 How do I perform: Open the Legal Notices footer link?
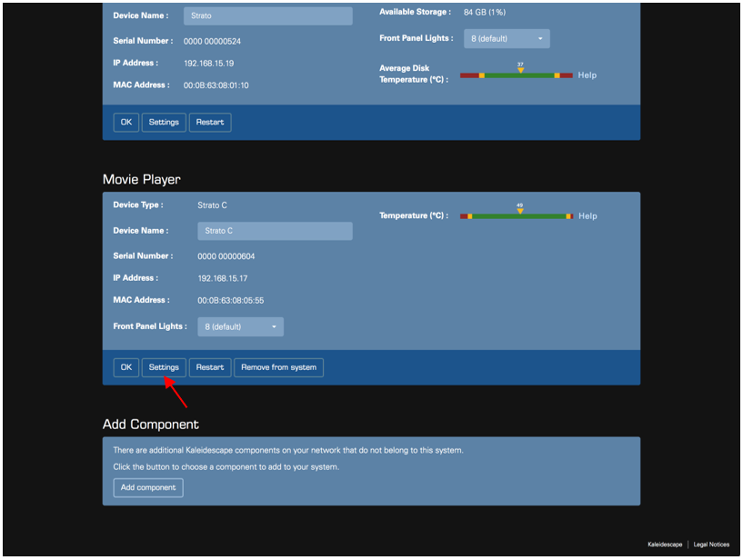(711, 545)
